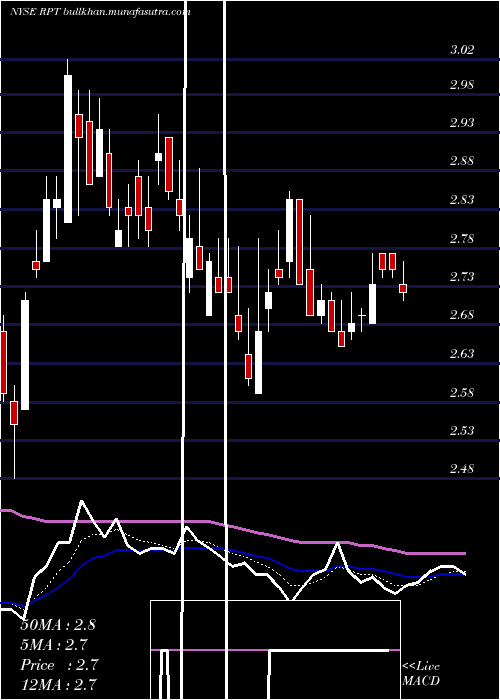Click the 2.88 price axis label
Image resolution: width=500 pixels, height=700 pixels.
(x=462, y=161)
